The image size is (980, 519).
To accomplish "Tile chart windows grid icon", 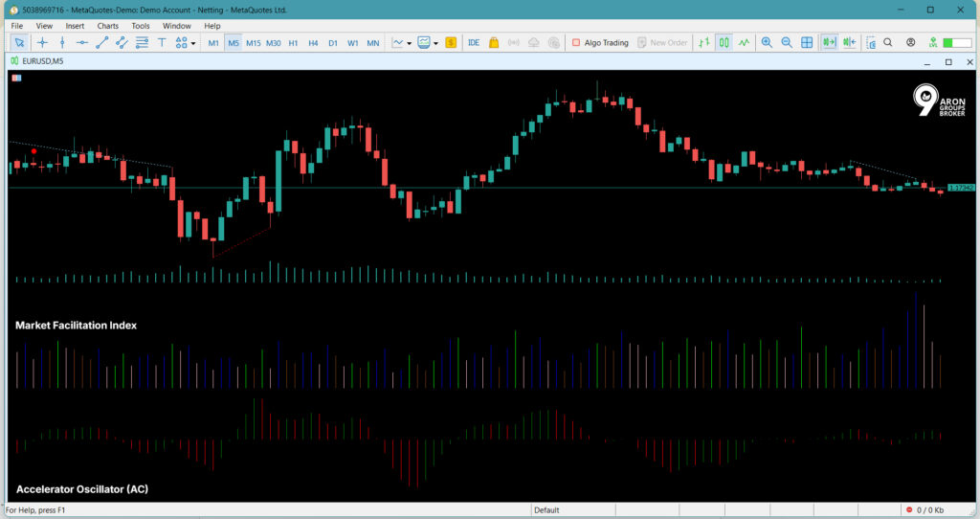I will (x=807, y=42).
